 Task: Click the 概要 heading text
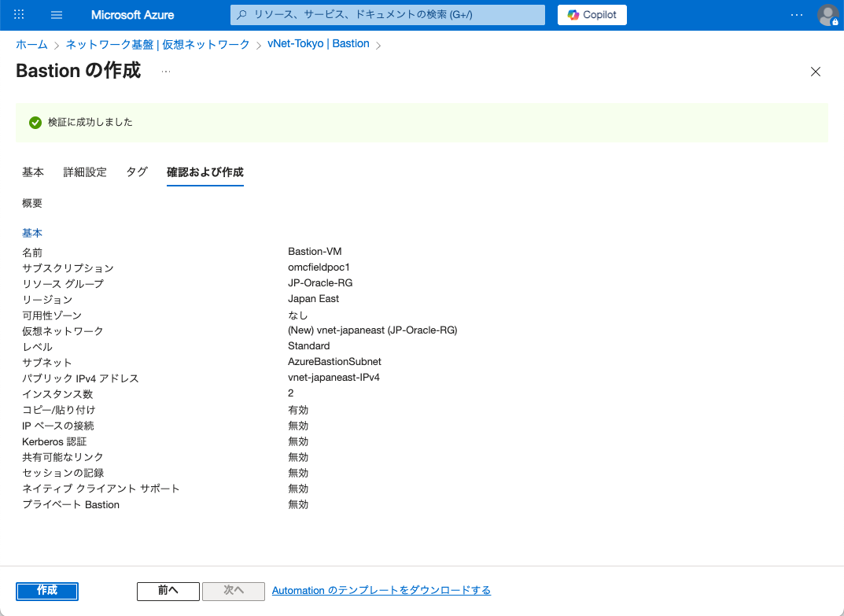coord(32,203)
